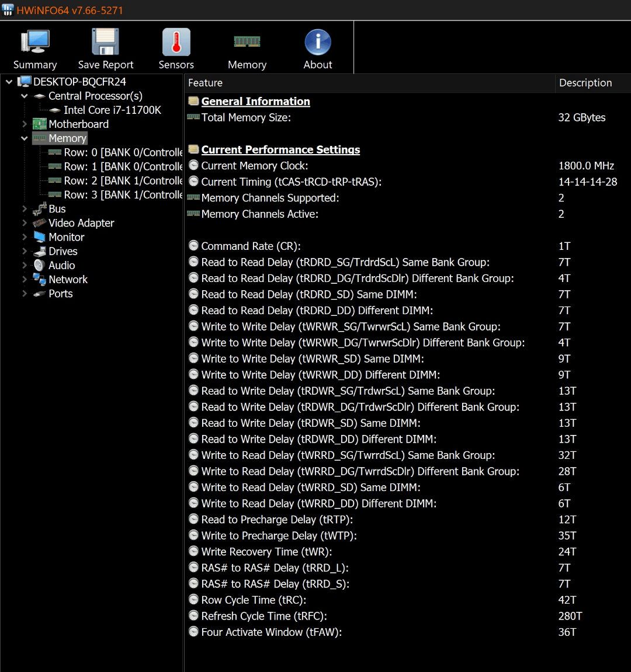Viewport: 631px width, 672px height.
Task: Select the Write to Precharge Delay (tWTP) row
Action: 407,535
